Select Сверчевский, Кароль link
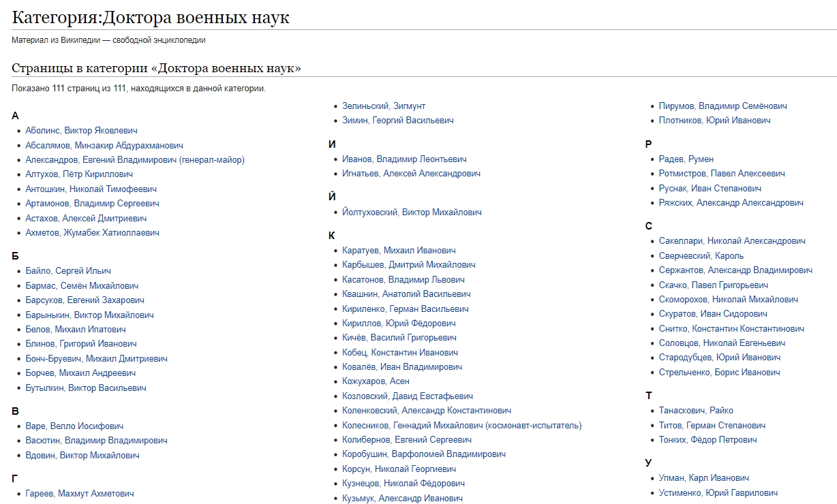Screen dimensions: 837x504 click(x=701, y=256)
